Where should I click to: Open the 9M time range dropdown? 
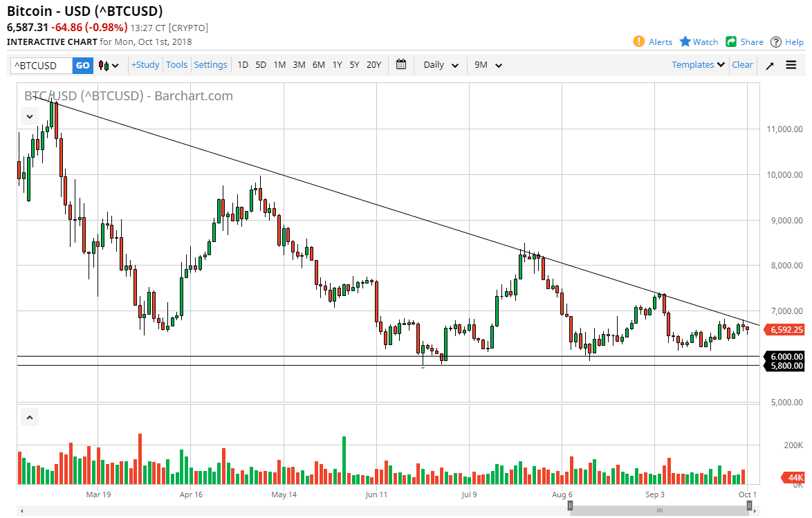(x=488, y=64)
